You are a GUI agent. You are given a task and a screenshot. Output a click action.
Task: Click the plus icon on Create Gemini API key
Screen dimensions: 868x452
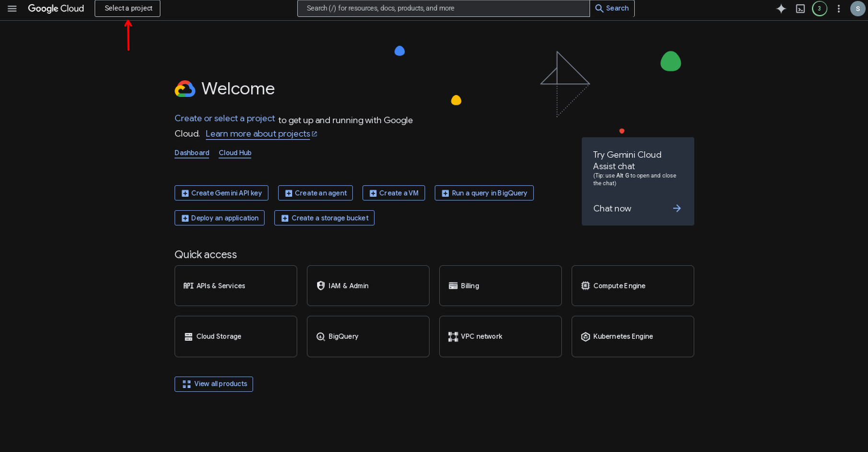[185, 193]
